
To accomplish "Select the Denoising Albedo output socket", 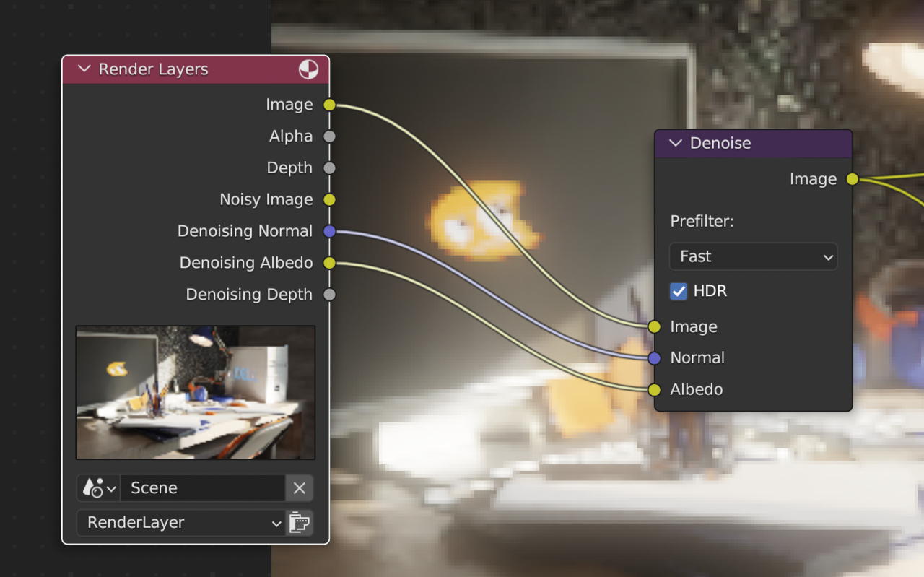I will (329, 263).
